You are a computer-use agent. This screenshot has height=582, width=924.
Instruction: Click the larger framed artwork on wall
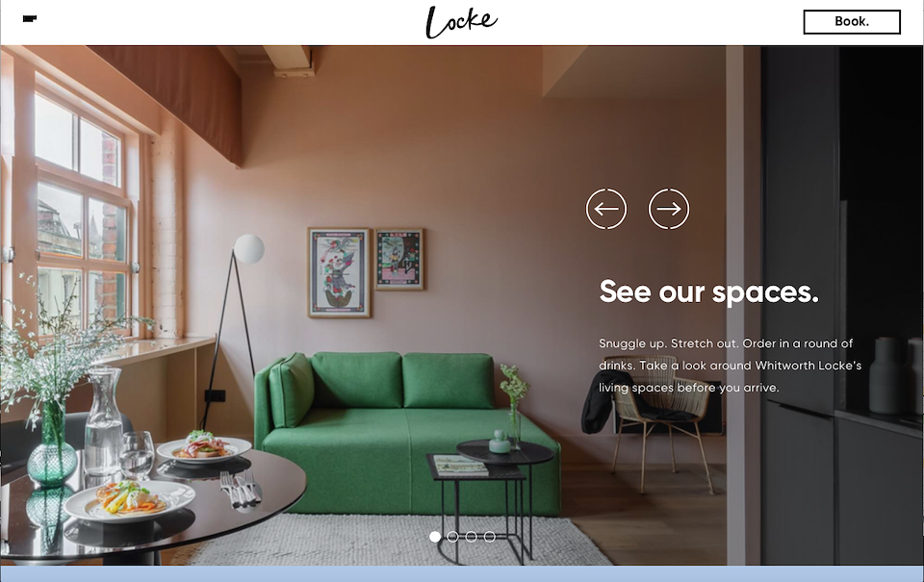pos(340,273)
